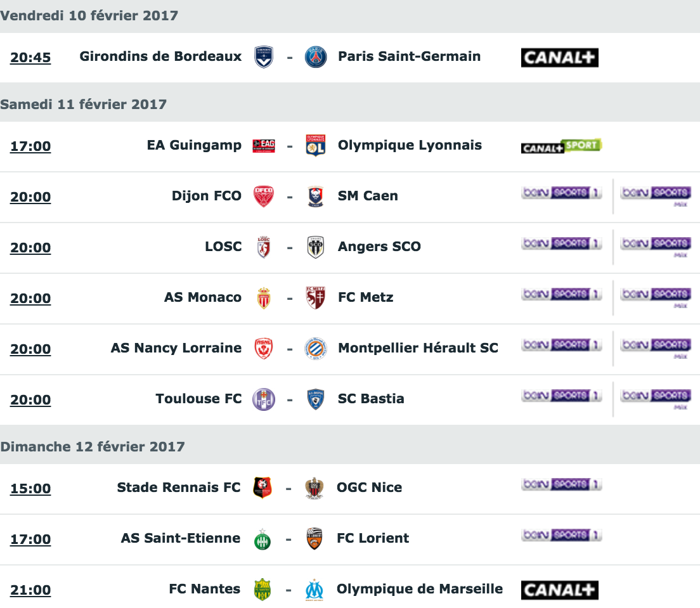Select the OGC Nice team name

(x=369, y=488)
